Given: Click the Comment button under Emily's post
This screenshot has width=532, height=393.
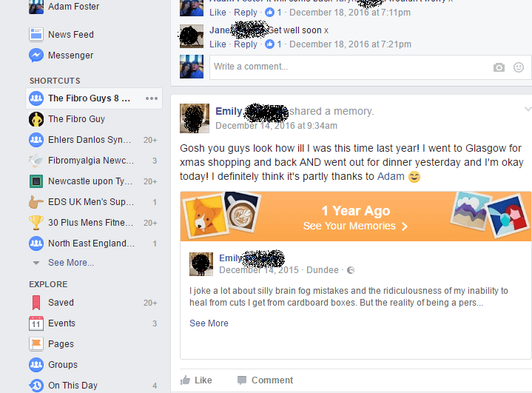Looking at the screenshot, I should click(x=265, y=380).
